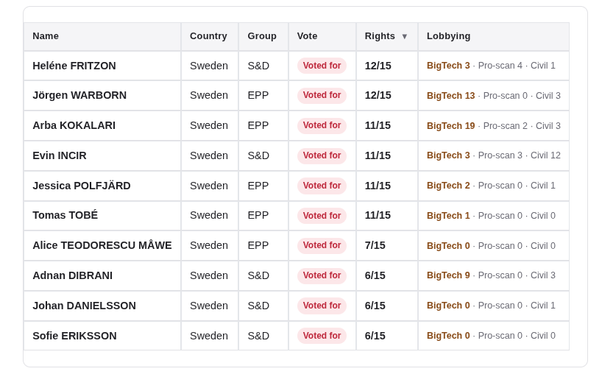Screen dimensions: 602x383
Task: Click Jörgen WARBORN's BigTech 13 label
Action: click(x=451, y=96)
